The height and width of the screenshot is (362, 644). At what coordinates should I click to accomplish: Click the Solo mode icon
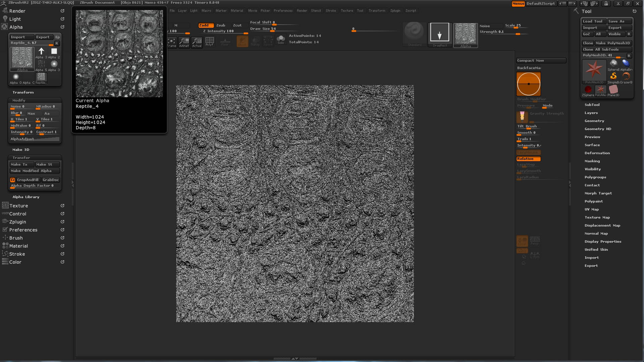(281, 40)
